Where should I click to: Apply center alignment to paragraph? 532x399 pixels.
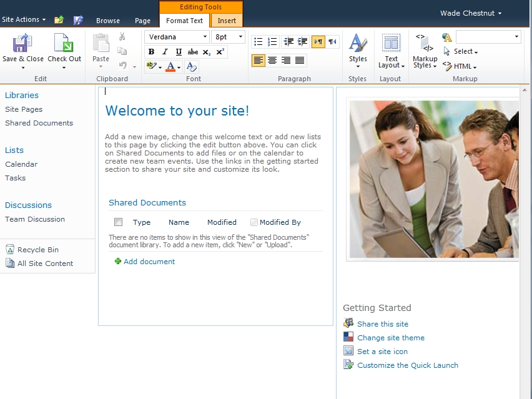273,60
